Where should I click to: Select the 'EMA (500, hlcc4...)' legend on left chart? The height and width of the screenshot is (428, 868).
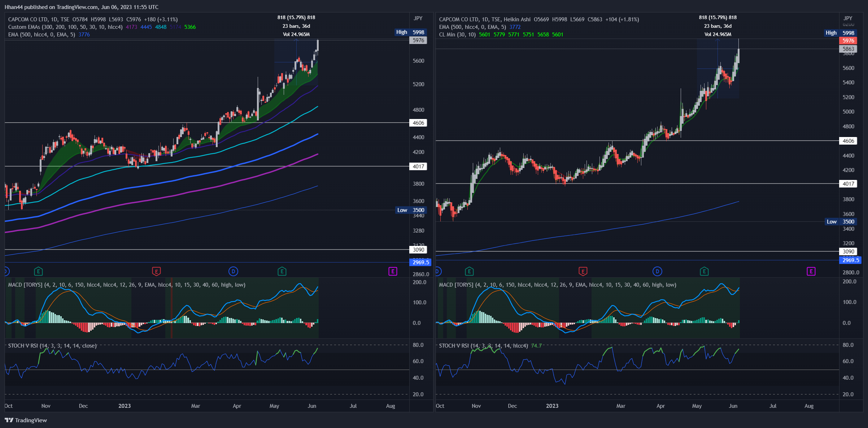(x=42, y=35)
